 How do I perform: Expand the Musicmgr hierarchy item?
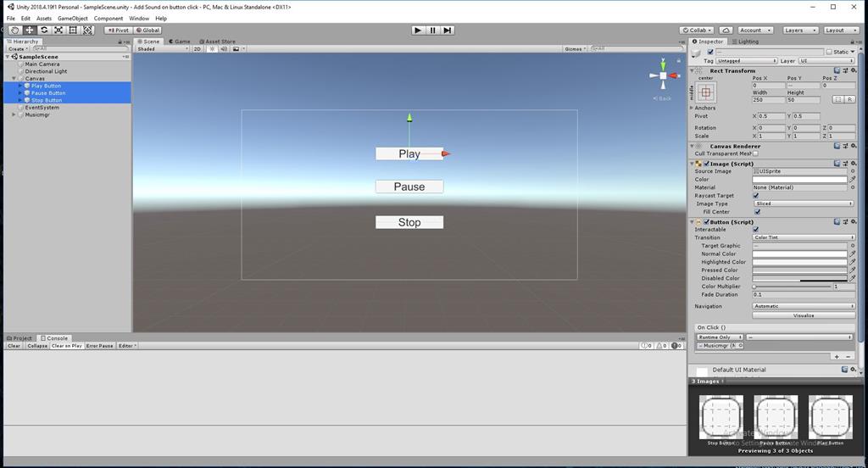tap(14, 114)
